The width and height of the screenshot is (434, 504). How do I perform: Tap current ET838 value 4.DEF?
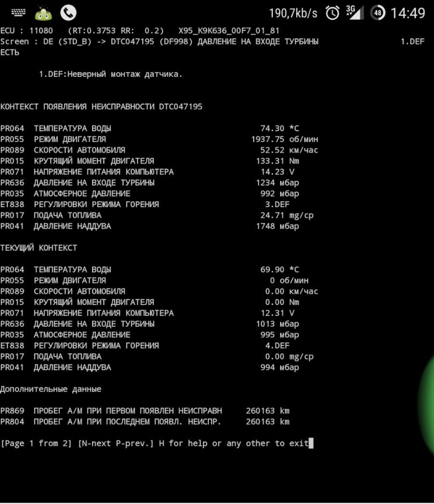tap(277, 346)
